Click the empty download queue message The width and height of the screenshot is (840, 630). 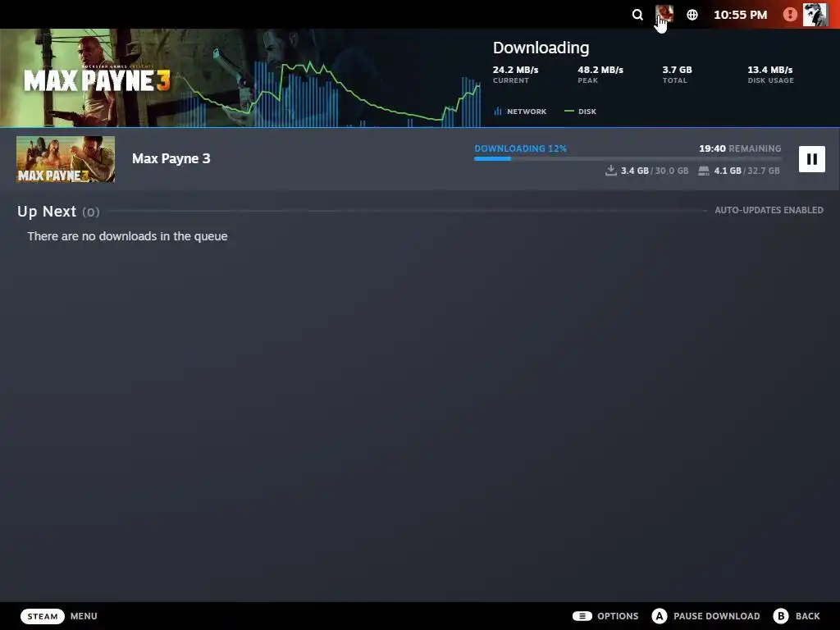point(127,236)
